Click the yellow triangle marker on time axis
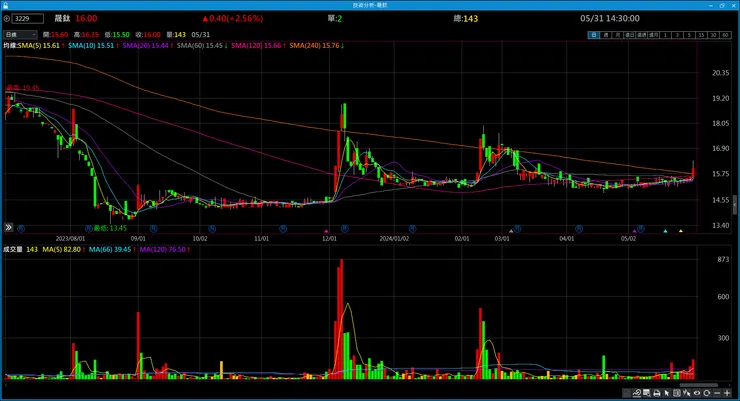 pos(681,231)
